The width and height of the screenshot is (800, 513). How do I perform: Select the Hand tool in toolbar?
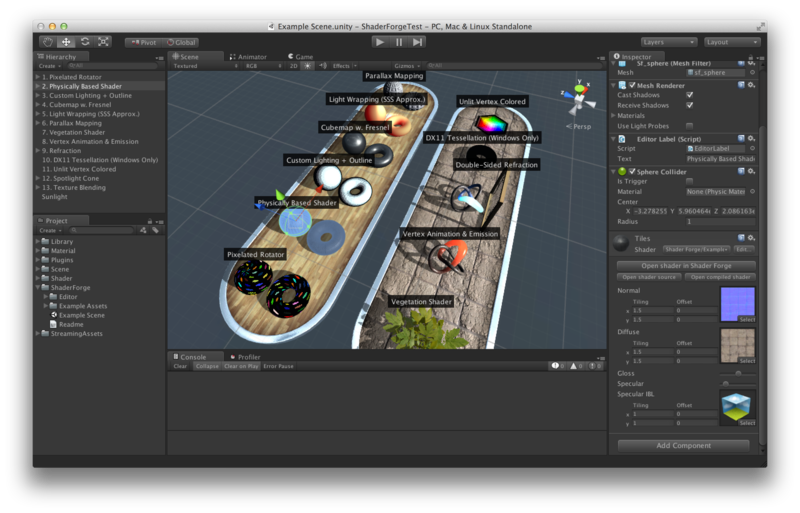48,42
